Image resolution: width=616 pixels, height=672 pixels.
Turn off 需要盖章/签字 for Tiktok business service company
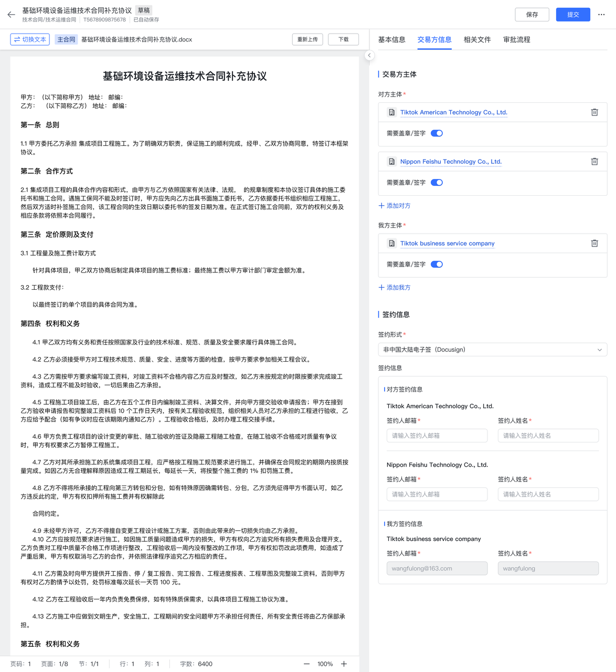(436, 264)
